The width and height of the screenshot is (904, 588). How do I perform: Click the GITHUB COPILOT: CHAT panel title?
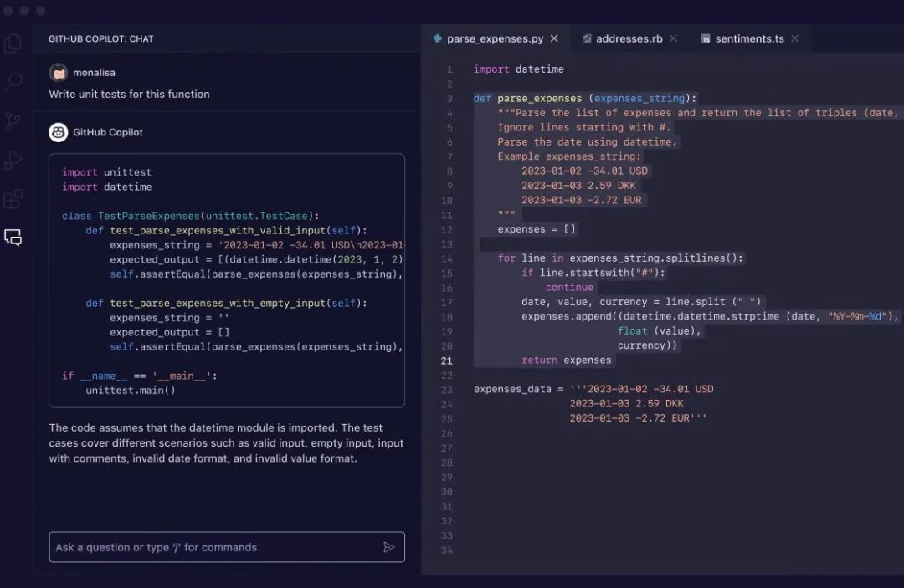101,38
